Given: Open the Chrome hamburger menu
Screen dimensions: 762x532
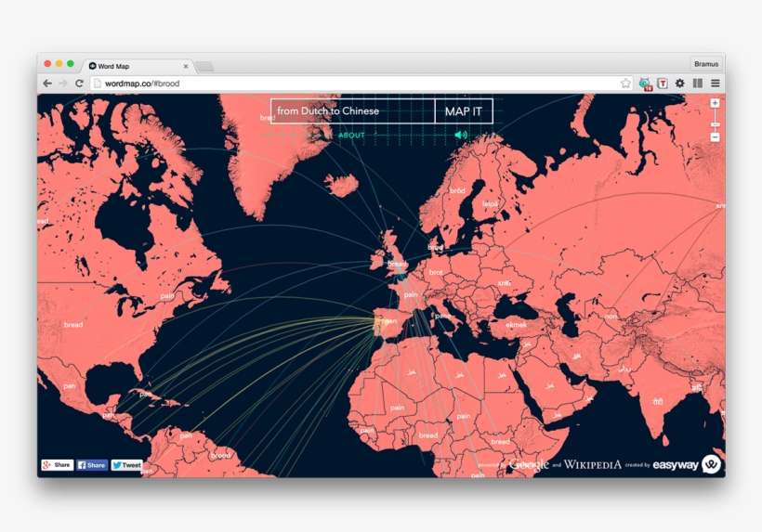Looking at the screenshot, I should pos(715,84).
